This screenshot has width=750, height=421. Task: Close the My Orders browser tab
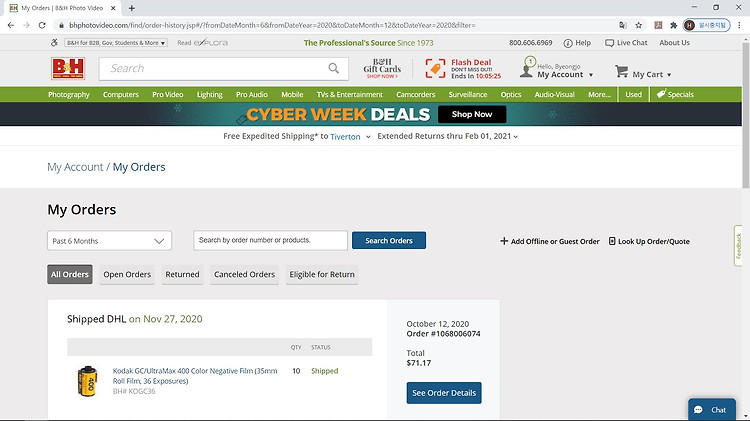113,8
